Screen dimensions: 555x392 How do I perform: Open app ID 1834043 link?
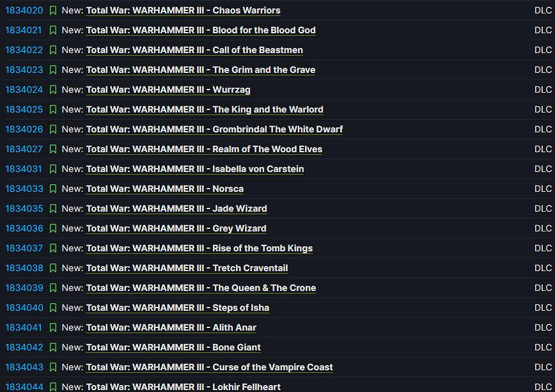click(24, 367)
